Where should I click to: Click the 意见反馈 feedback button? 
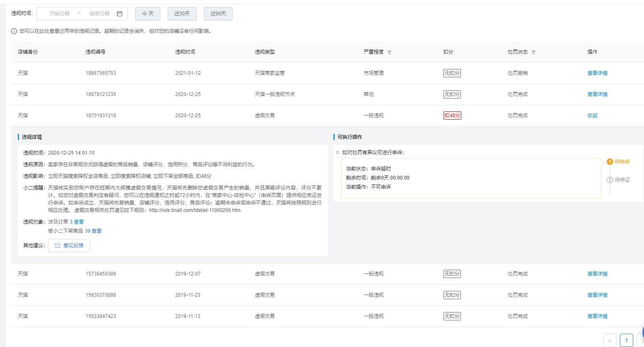(x=69, y=246)
